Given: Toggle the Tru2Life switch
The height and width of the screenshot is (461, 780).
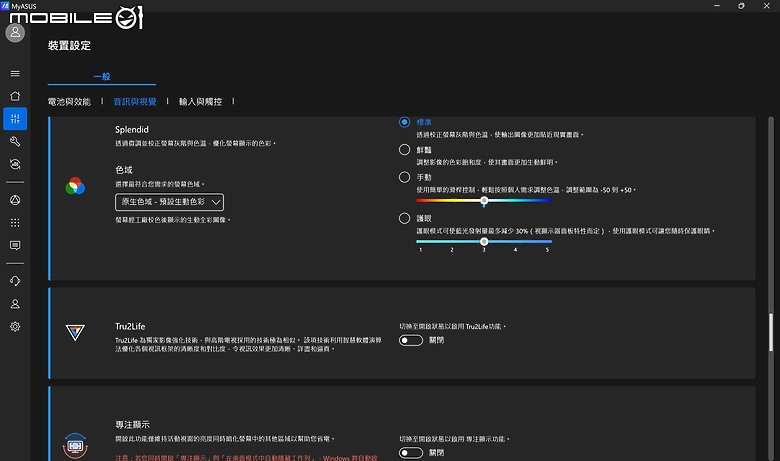Looking at the screenshot, I should pyautogui.click(x=411, y=340).
